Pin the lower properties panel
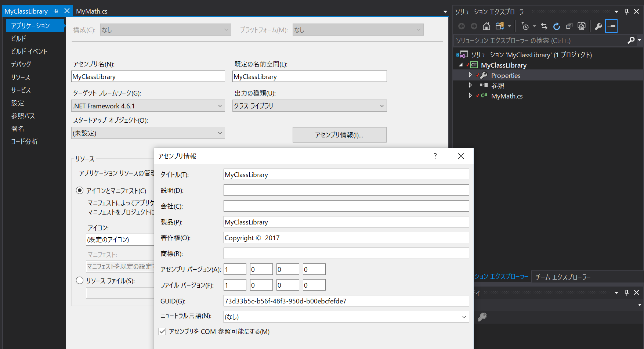Screen dimensions: 644x349 (x=627, y=292)
